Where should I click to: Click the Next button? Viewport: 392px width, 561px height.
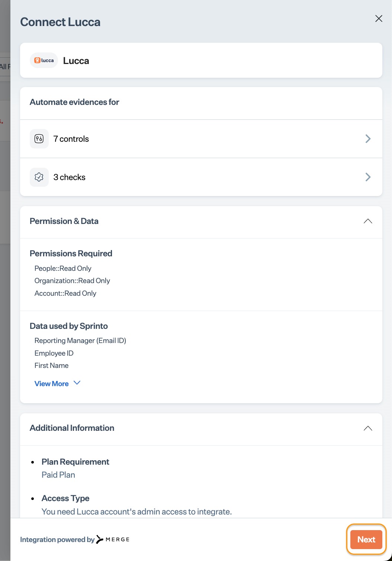[x=366, y=539]
